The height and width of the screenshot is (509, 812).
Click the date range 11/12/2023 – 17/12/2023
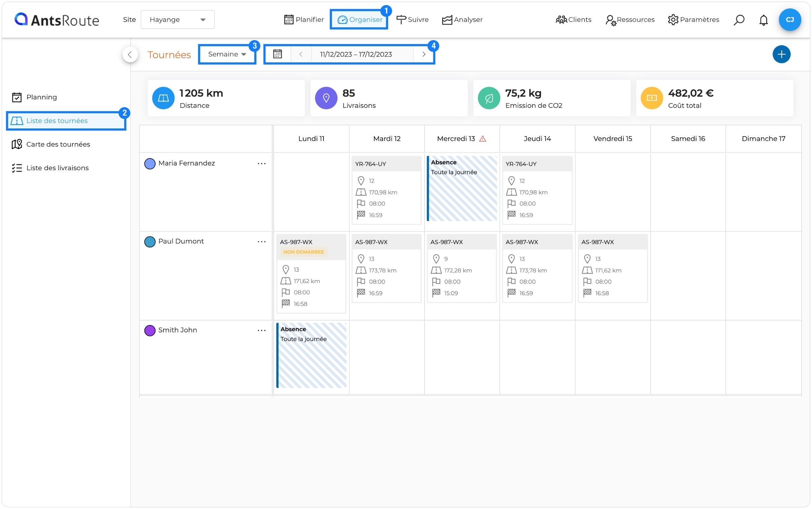tap(356, 54)
